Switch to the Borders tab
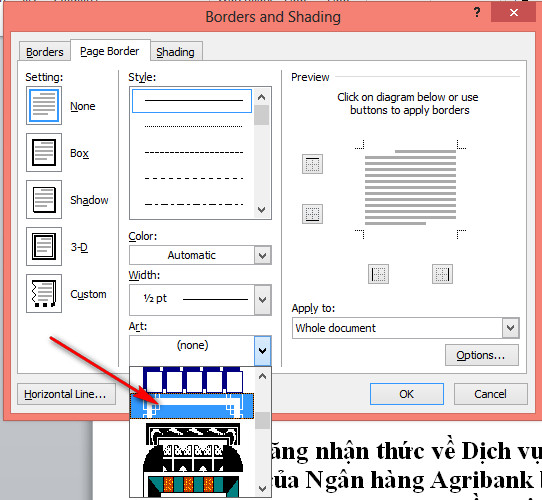The width and height of the screenshot is (542, 500). 45,52
